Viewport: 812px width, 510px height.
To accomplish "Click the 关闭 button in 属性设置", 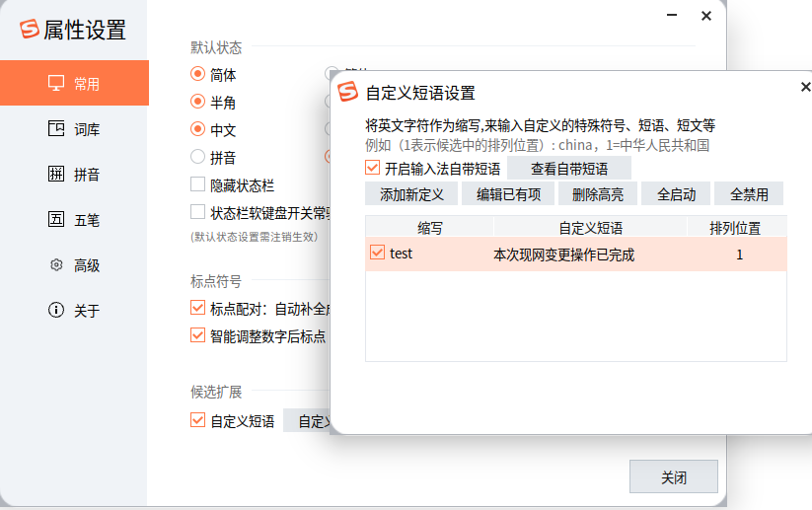I will pyautogui.click(x=674, y=476).
